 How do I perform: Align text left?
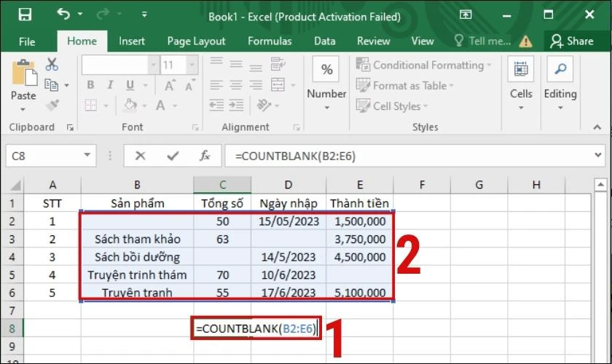coord(216,84)
